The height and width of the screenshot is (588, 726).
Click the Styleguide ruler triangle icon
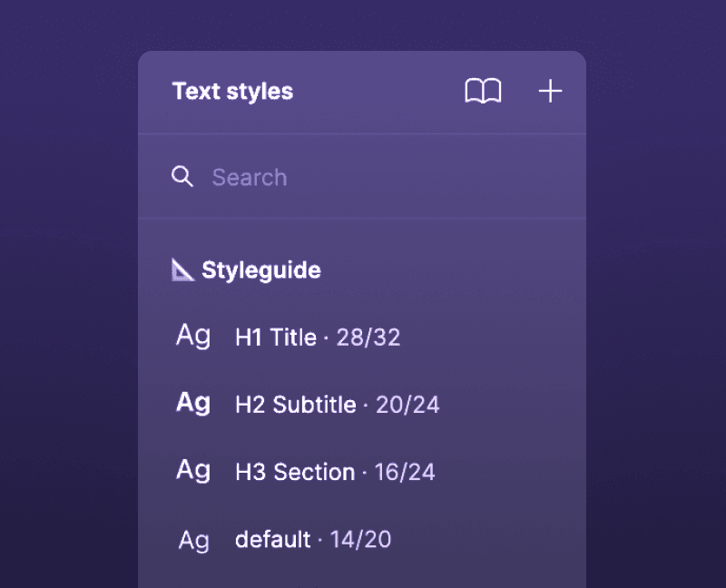[x=183, y=269]
